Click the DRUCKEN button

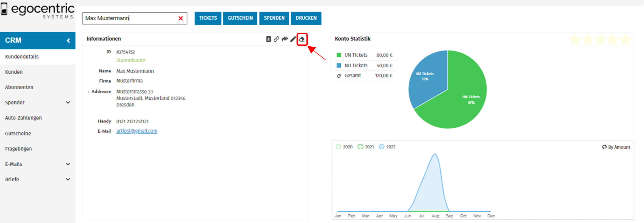(306, 18)
